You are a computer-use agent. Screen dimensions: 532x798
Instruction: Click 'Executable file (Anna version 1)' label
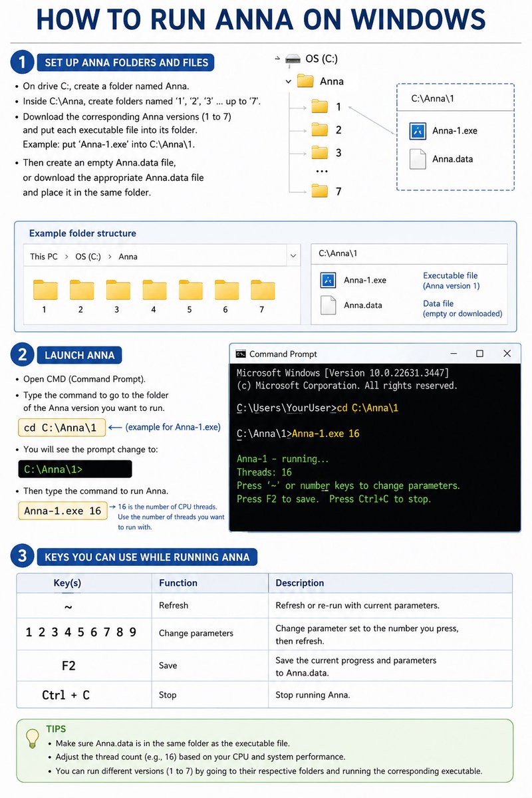click(x=451, y=281)
